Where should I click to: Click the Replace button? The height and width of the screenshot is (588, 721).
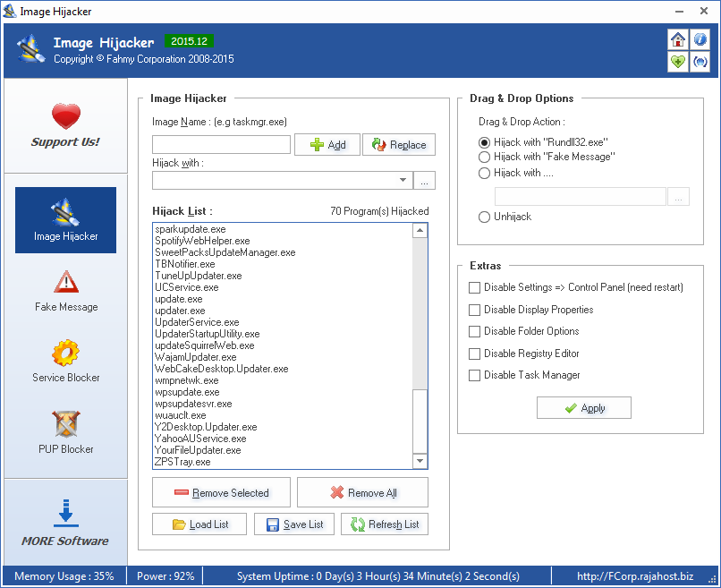(x=399, y=144)
